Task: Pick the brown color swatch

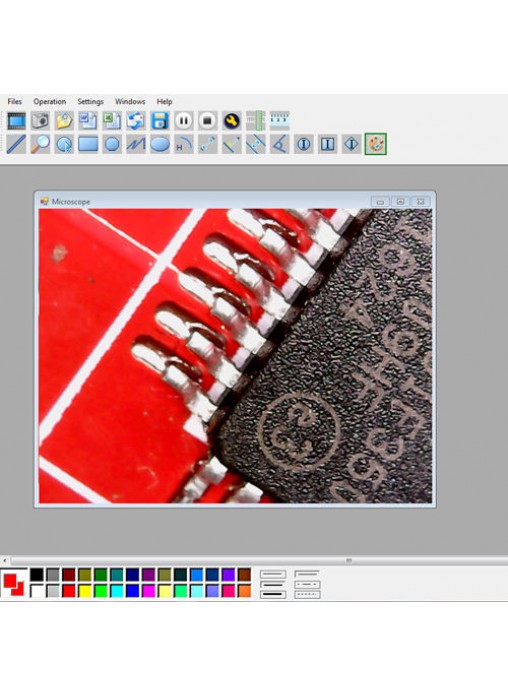Action: click(244, 575)
